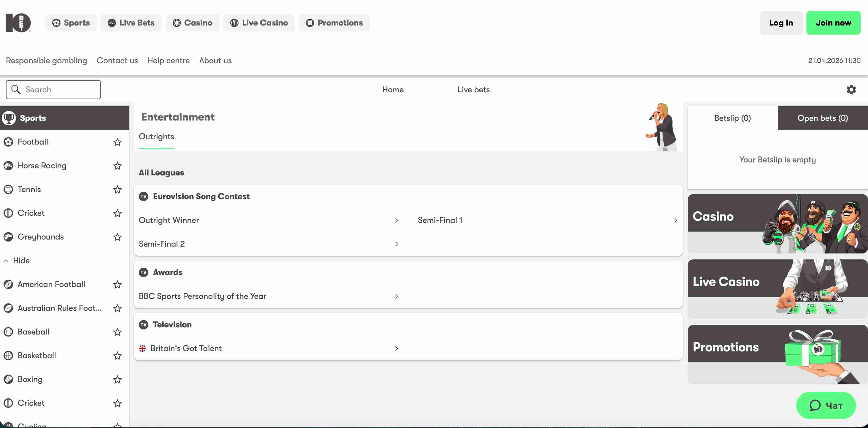Image resolution: width=868 pixels, height=428 pixels.
Task: Click the 10Bet logo
Action: [18, 23]
